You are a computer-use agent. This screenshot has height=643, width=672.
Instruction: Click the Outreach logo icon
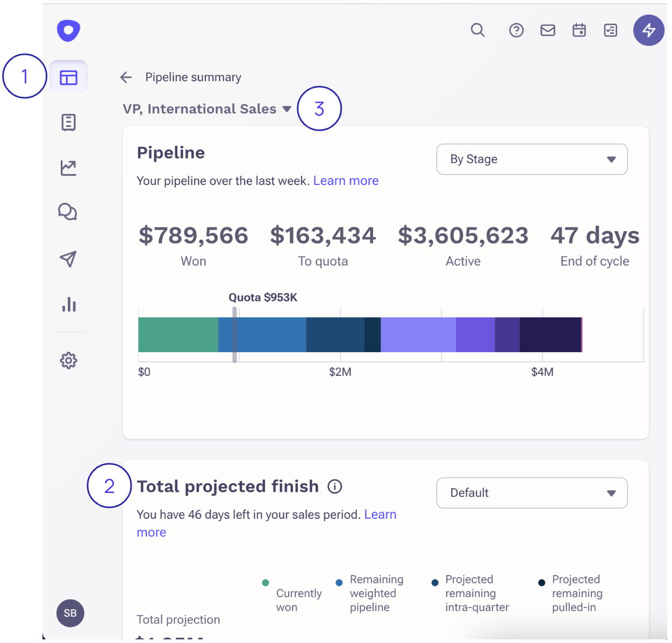[x=69, y=30]
